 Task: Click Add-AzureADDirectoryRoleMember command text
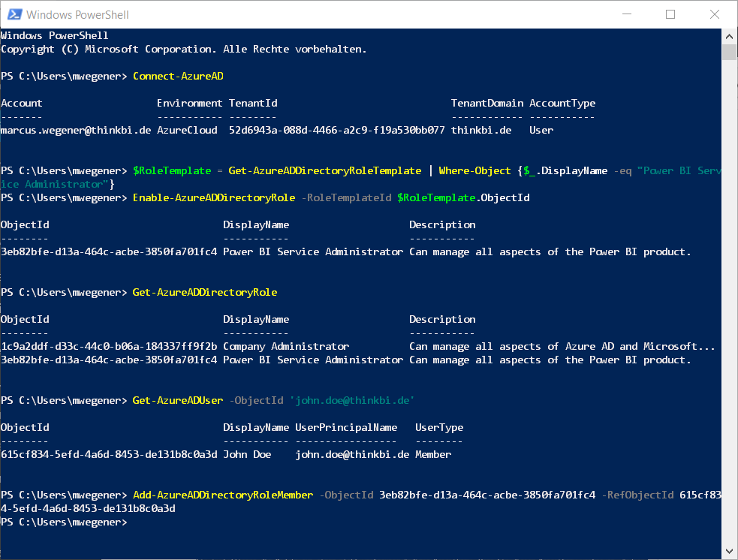coord(223,495)
